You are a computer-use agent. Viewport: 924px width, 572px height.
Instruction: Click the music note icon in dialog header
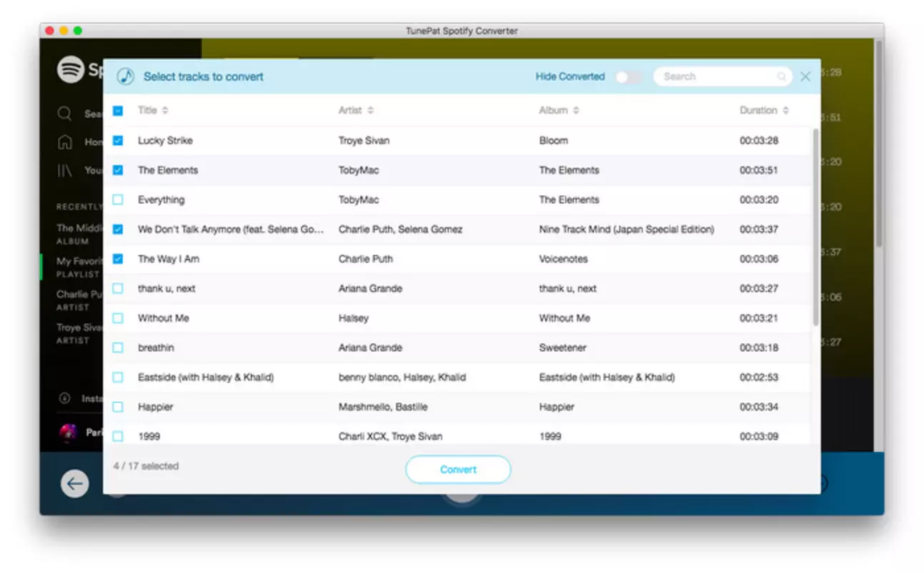click(126, 77)
